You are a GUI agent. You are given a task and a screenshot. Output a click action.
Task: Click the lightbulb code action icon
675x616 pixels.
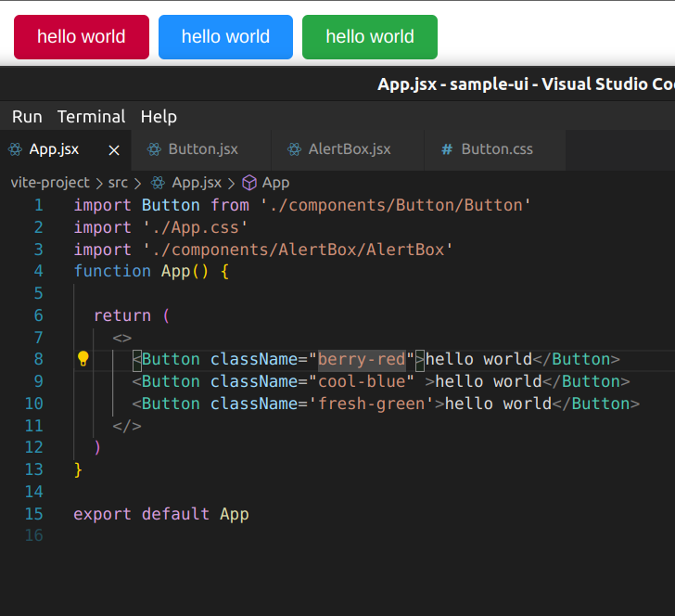(x=83, y=358)
